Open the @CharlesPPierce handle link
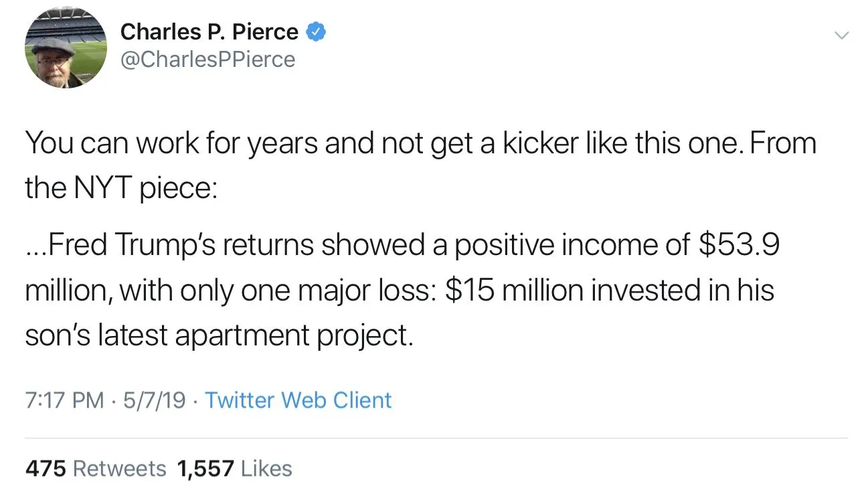The image size is (868, 494). click(x=207, y=60)
